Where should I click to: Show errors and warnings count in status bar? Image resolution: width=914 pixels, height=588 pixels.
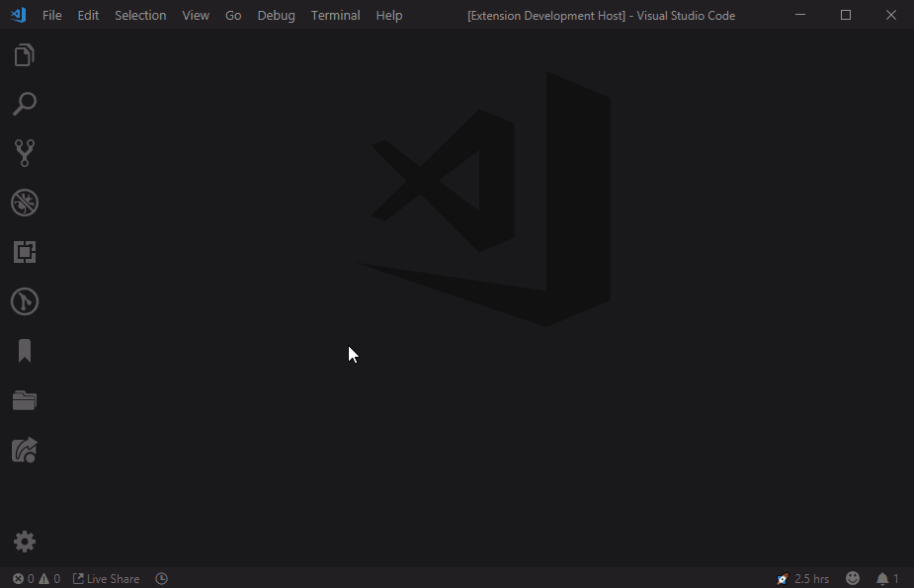pos(37,579)
